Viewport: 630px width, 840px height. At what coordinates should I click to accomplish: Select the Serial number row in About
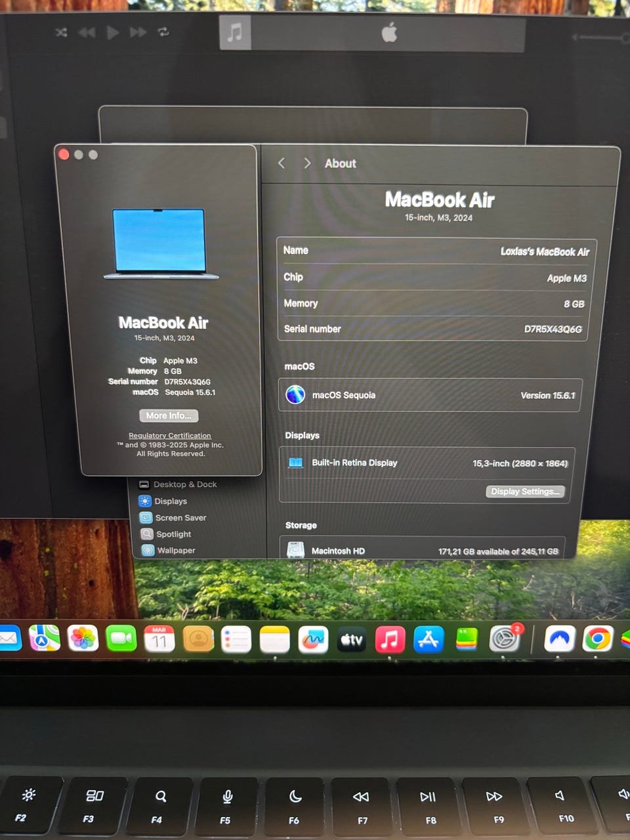tap(432, 329)
